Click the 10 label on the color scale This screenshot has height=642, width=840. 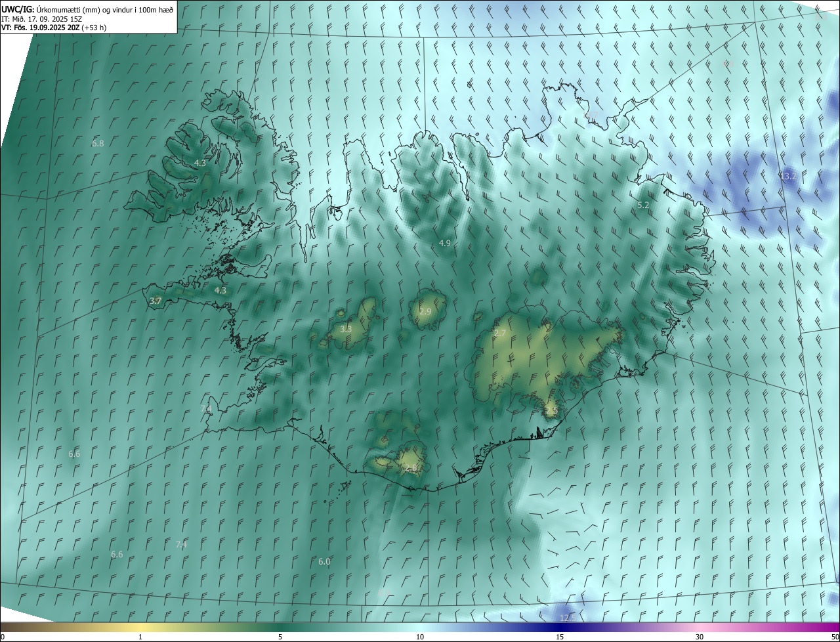pos(420,637)
